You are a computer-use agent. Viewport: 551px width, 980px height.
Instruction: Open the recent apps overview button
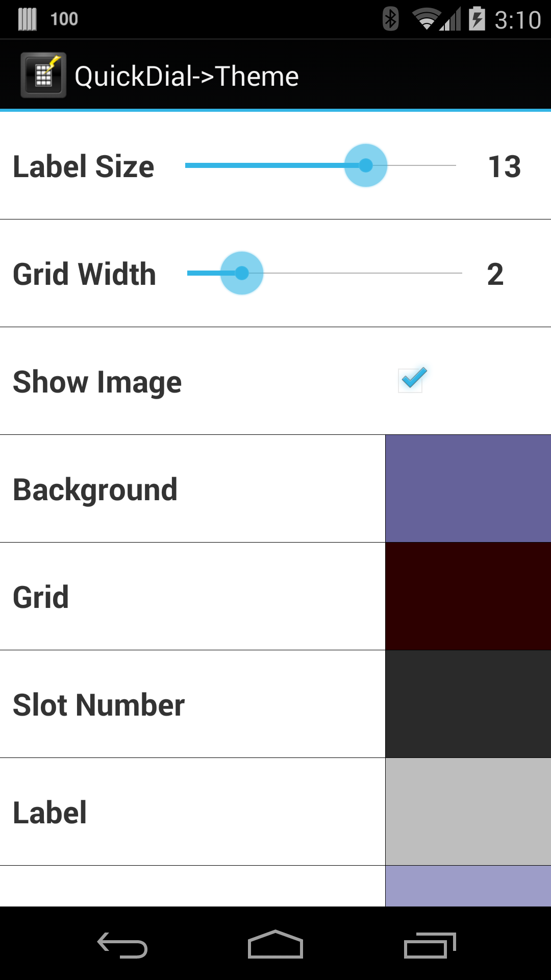tap(430, 945)
